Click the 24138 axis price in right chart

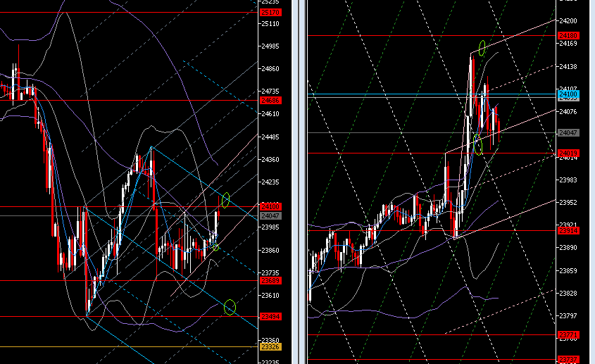[x=568, y=66]
